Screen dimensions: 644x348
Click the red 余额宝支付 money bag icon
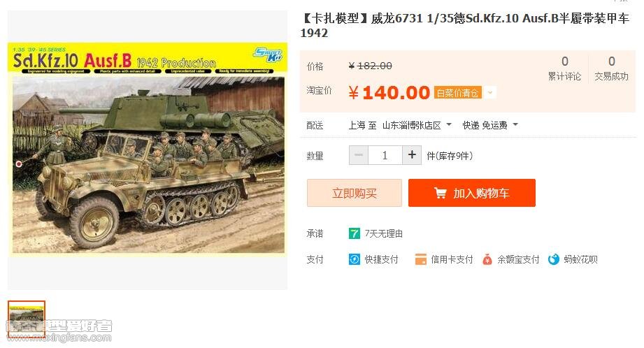point(487,259)
